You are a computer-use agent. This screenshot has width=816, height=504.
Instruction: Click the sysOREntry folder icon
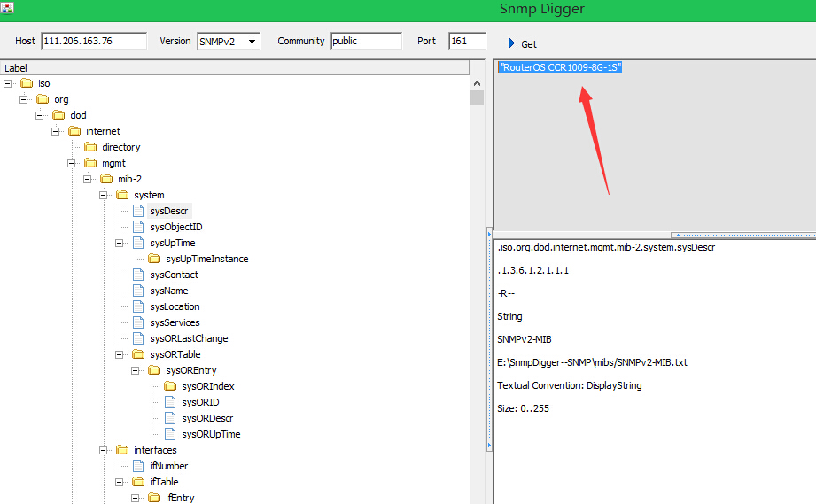[x=154, y=370]
